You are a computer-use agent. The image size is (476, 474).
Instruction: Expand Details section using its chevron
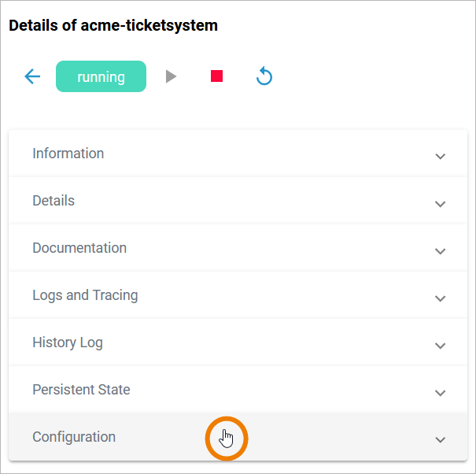440,203
